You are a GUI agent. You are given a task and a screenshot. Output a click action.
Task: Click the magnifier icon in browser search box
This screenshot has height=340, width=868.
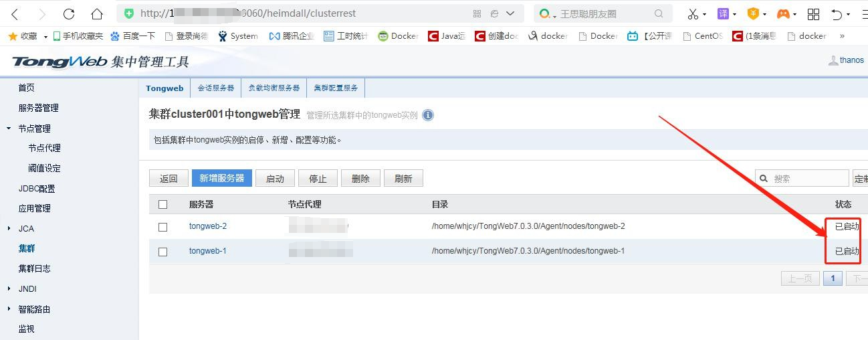pos(659,13)
